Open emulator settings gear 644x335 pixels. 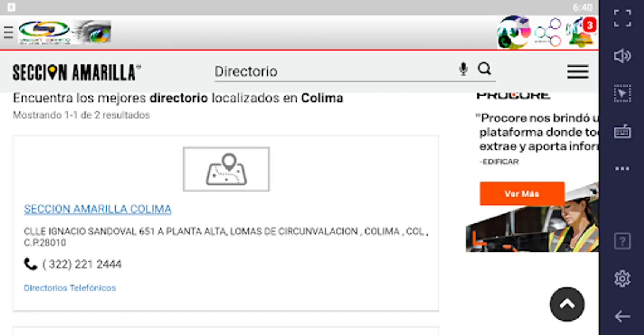(x=622, y=278)
